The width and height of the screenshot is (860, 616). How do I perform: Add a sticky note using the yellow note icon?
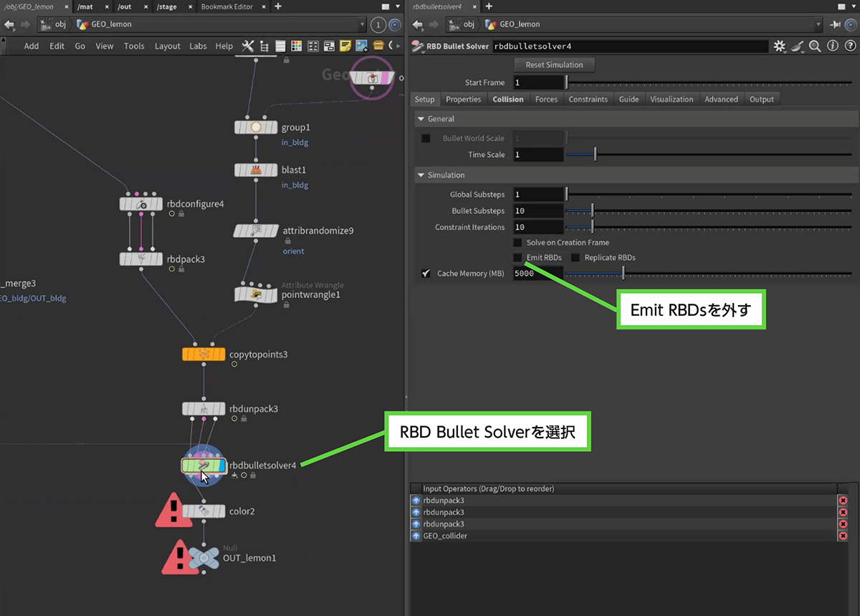pyautogui.click(x=345, y=46)
